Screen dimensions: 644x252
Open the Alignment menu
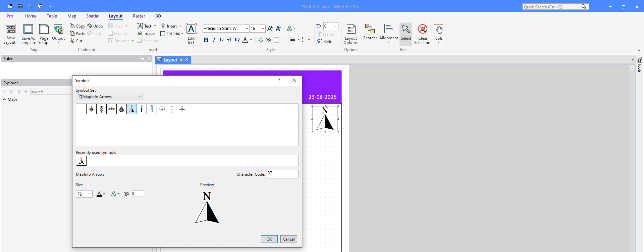[389, 34]
